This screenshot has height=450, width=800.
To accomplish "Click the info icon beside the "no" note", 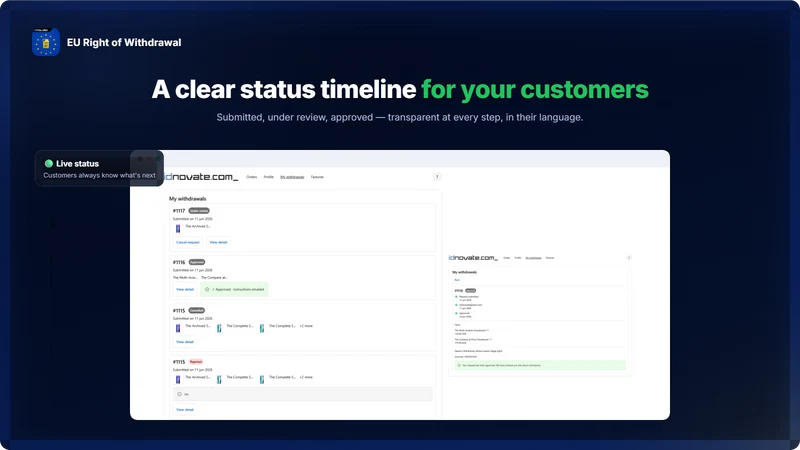I will pos(180,394).
